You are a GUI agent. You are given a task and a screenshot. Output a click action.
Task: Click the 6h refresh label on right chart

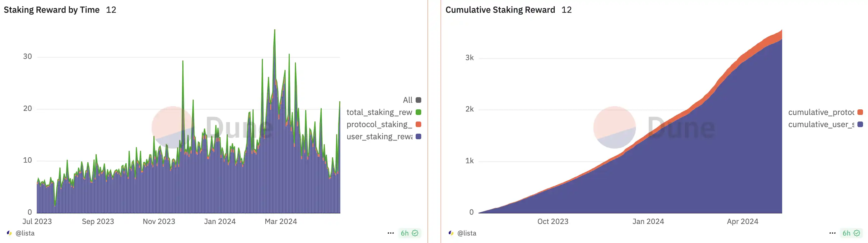[846, 233]
